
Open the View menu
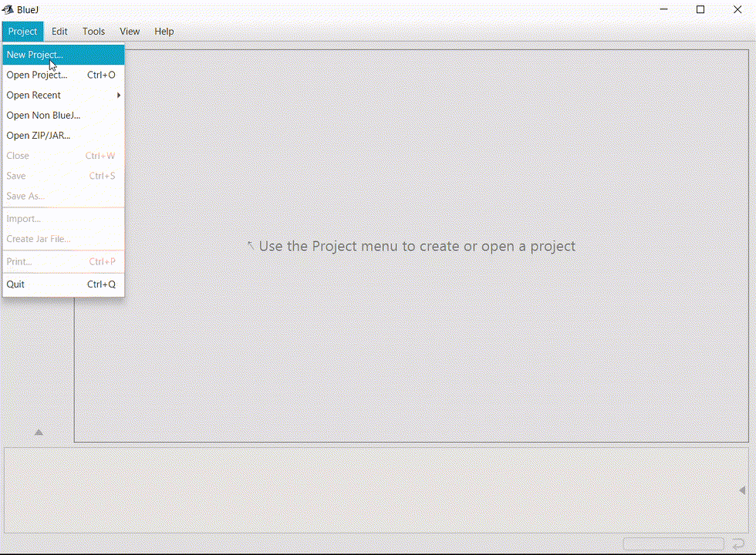point(130,32)
